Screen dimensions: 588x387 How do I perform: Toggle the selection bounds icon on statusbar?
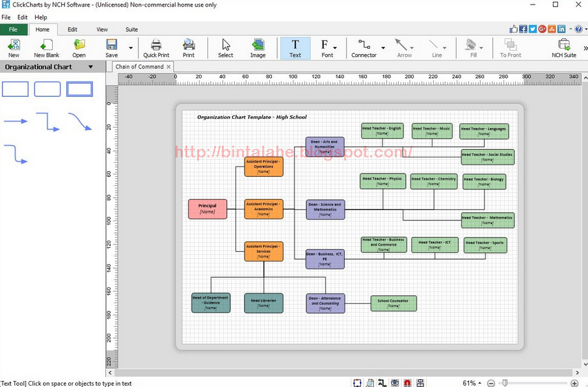pyautogui.click(x=357, y=382)
